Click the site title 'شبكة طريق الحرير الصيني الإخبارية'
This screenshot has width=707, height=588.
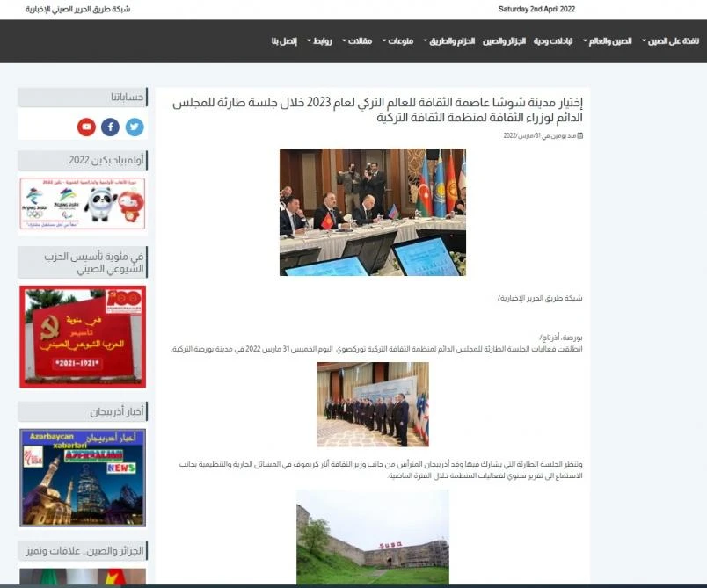coord(77,9)
